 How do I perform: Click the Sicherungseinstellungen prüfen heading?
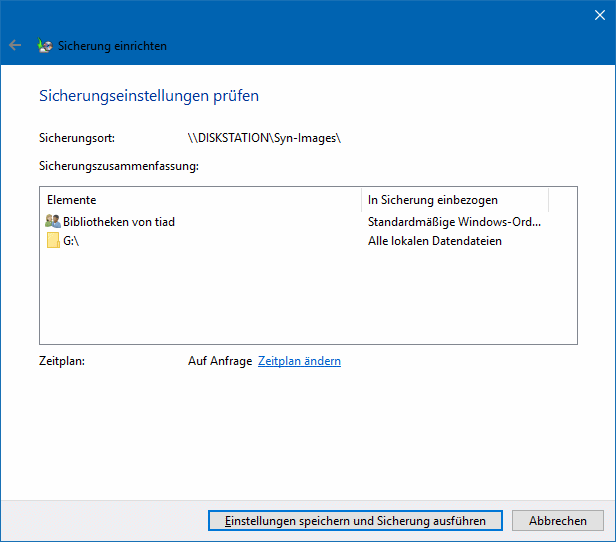149,96
